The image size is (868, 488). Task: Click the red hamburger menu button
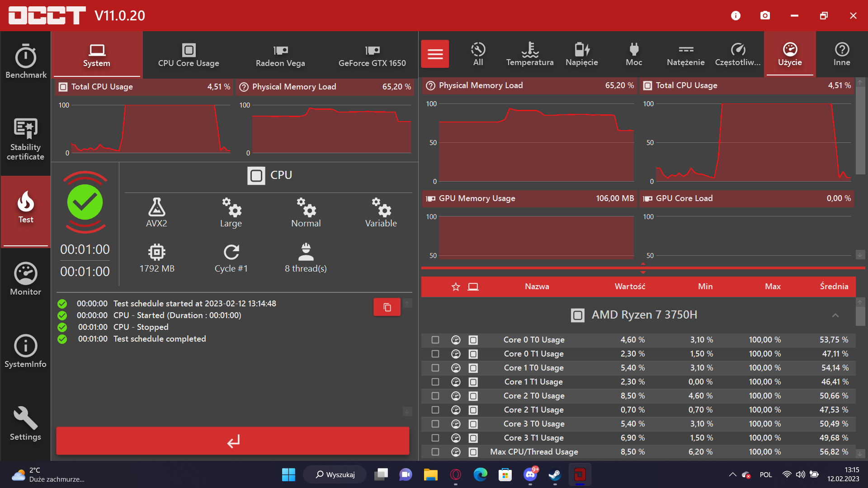(435, 54)
